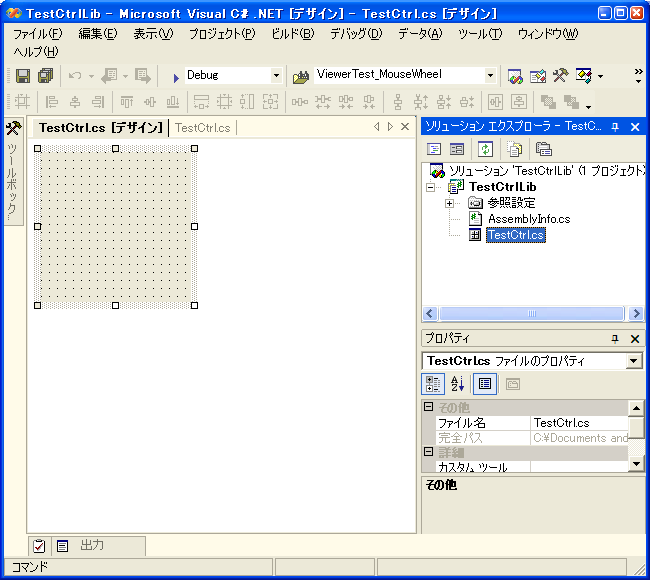Screen dimensions: 650x580
Task: Open the Debug configuration dropdown
Action: pos(276,75)
